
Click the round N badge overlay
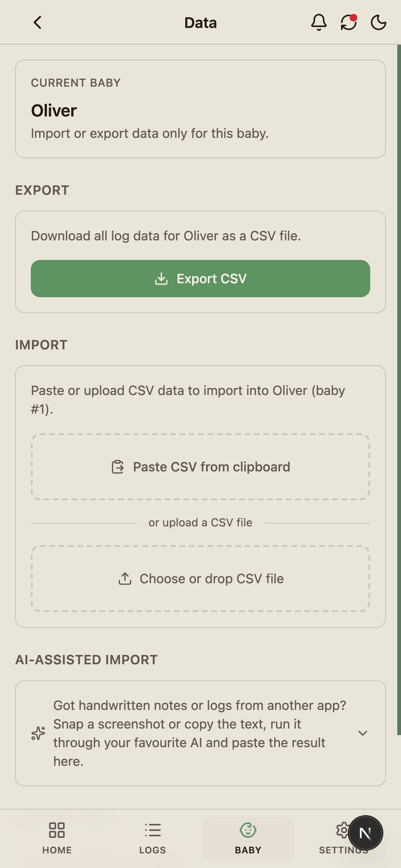(x=365, y=833)
